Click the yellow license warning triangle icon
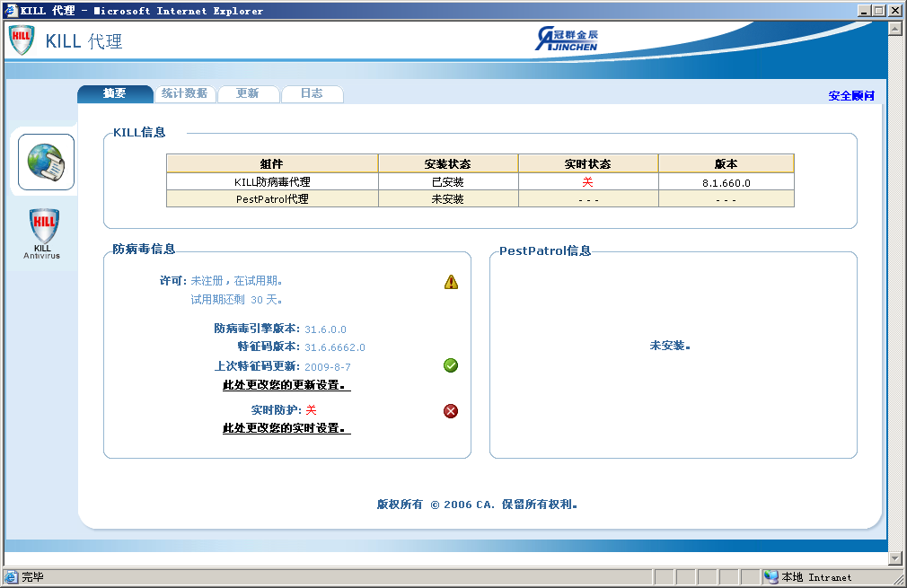 (451, 282)
